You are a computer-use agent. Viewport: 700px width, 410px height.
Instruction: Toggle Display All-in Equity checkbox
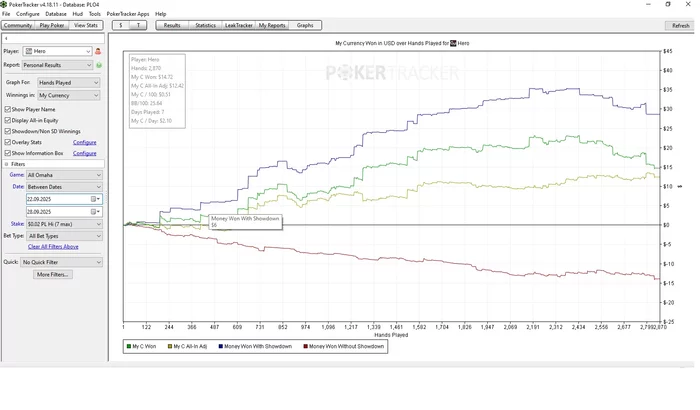coord(8,121)
